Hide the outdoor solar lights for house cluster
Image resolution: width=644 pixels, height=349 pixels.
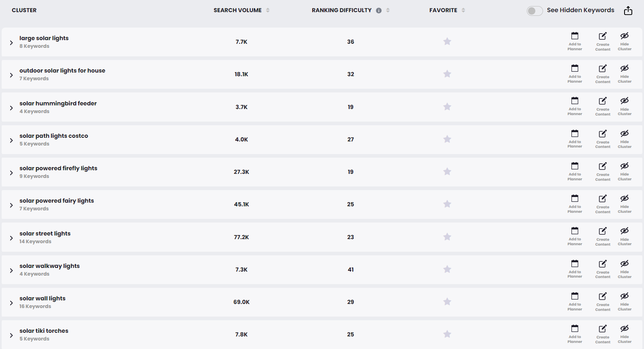tap(625, 73)
